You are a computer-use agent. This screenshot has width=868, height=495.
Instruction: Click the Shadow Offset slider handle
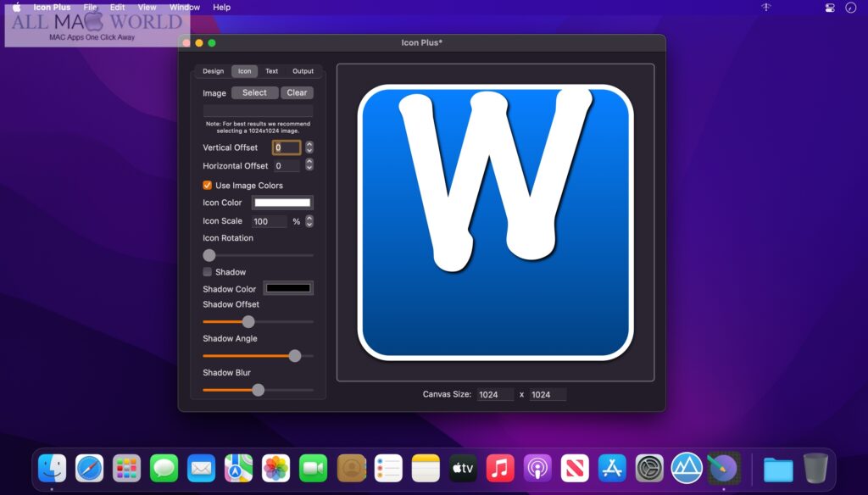click(x=248, y=322)
